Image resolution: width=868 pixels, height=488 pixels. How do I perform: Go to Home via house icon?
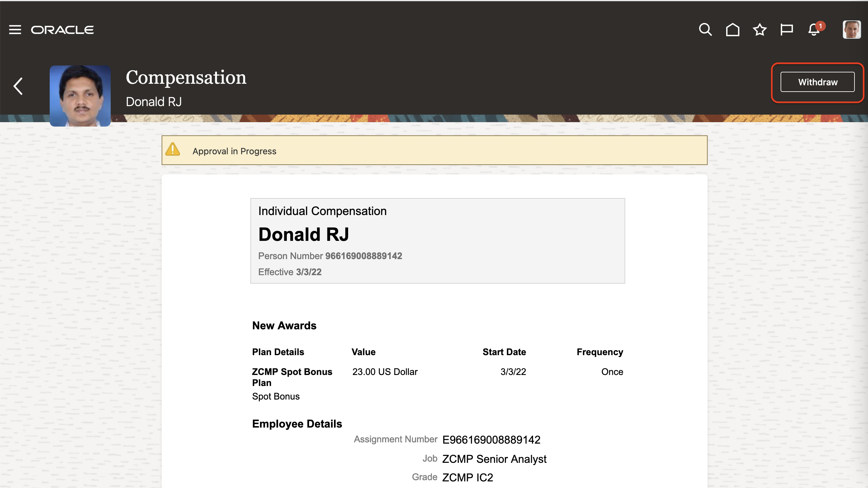pyautogui.click(x=732, y=30)
